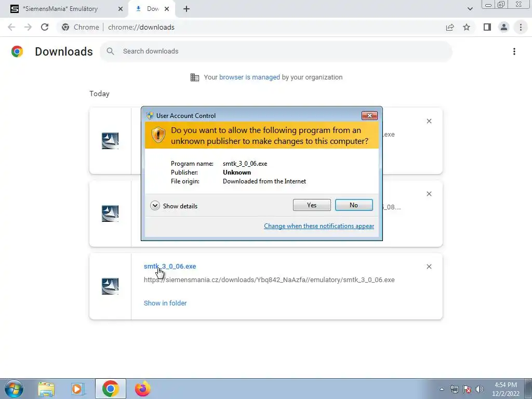Viewport: 532px width, 399px height.
Task: Click smtk_3_0_06.exe siemensmania.cz download URL
Action: pos(269,280)
